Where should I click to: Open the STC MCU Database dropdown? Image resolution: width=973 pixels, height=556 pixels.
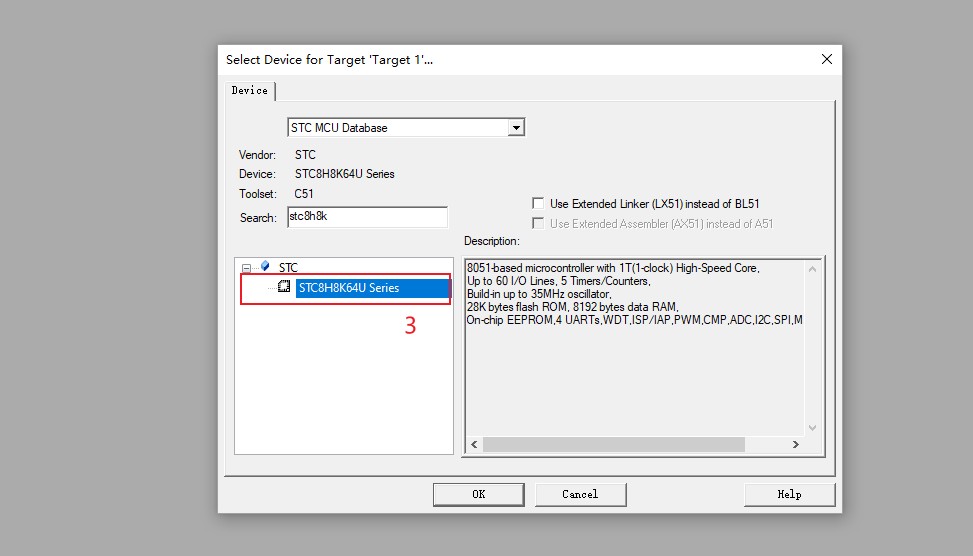(516, 128)
